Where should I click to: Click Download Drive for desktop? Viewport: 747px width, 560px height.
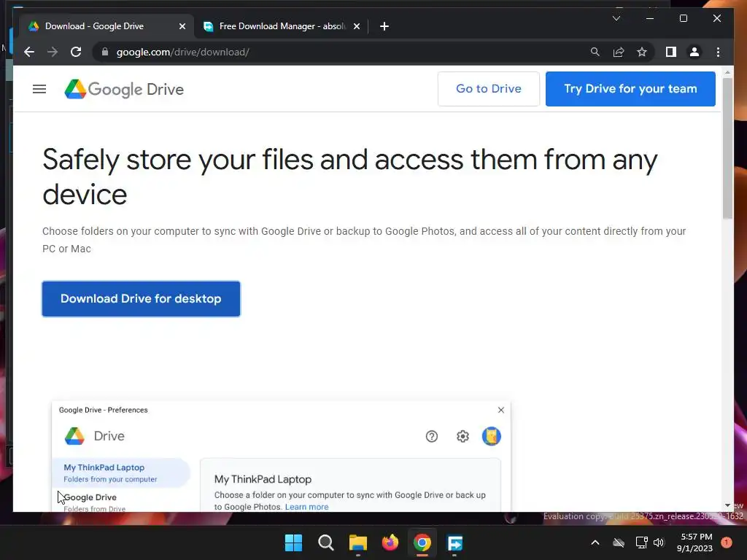pos(141,298)
